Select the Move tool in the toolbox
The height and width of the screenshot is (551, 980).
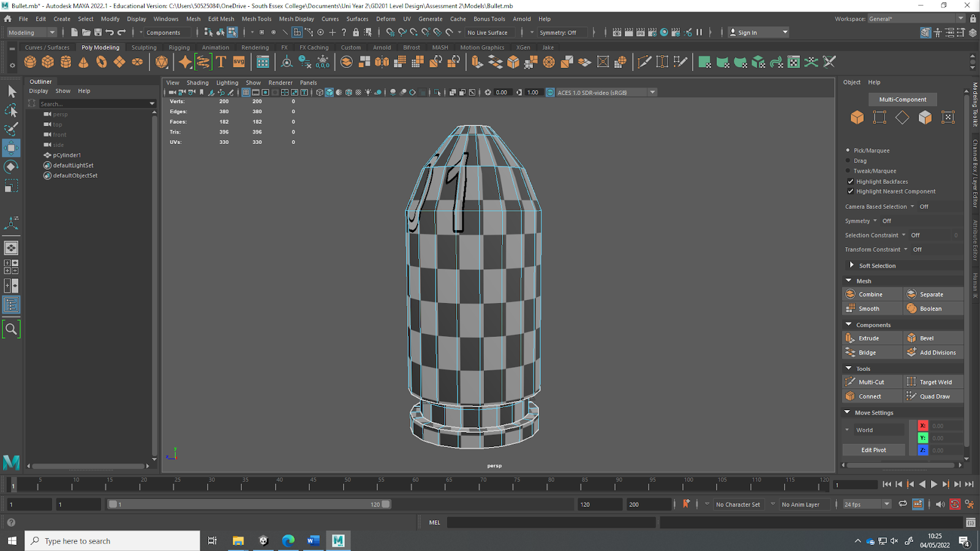[x=11, y=148]
